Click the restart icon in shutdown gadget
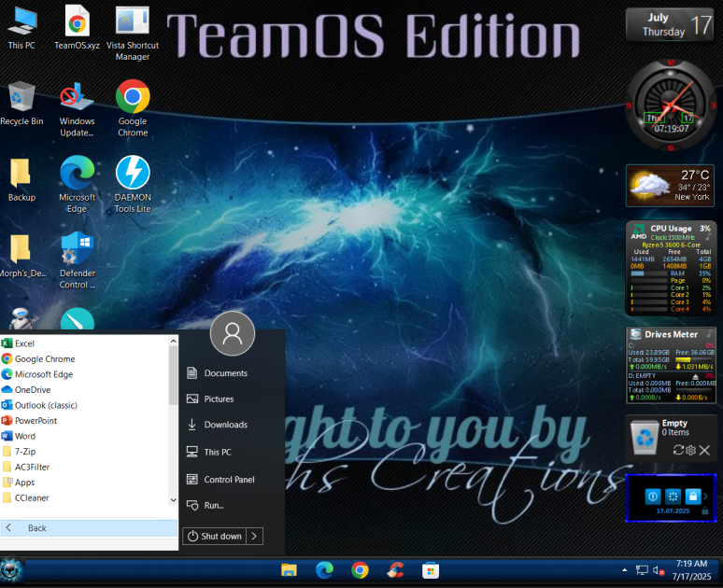Screen dimensions: 723x588 pos(673,497)
